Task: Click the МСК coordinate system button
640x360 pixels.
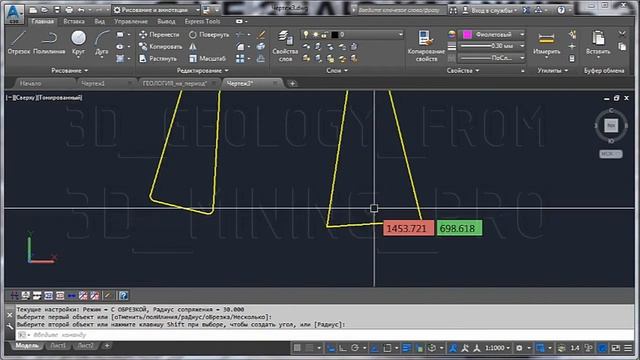Action: coord(611,154)
